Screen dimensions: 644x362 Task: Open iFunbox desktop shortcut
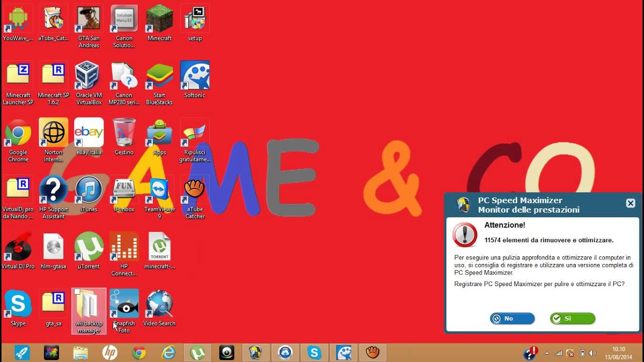[x=124, y=195]
